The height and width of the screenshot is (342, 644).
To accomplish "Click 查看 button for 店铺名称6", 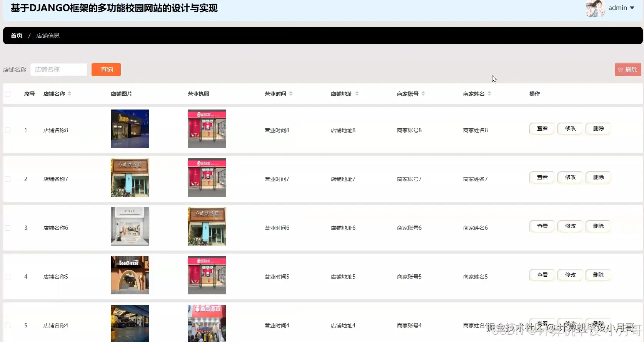I will [542, 226].
